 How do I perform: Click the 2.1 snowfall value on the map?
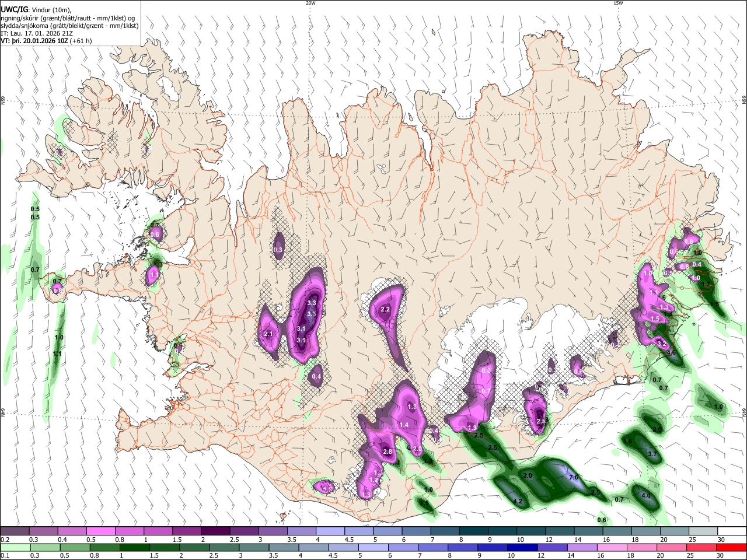(x=269, y=334)
